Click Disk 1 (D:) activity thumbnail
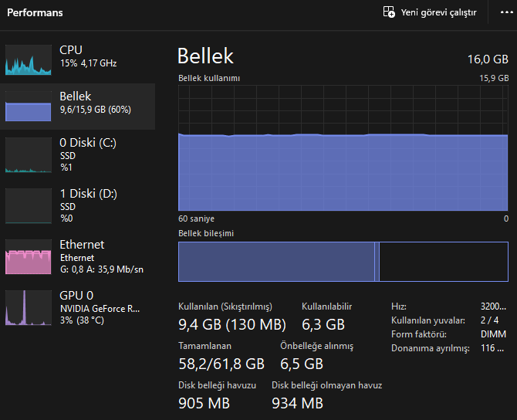The height and width of the screenshot is (420, 517). click(29, 206)
